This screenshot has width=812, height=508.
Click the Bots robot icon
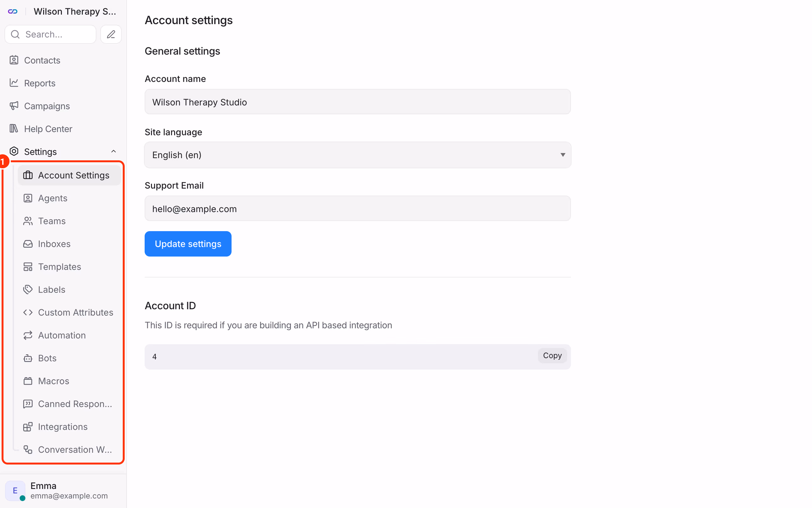pos(28,358)
